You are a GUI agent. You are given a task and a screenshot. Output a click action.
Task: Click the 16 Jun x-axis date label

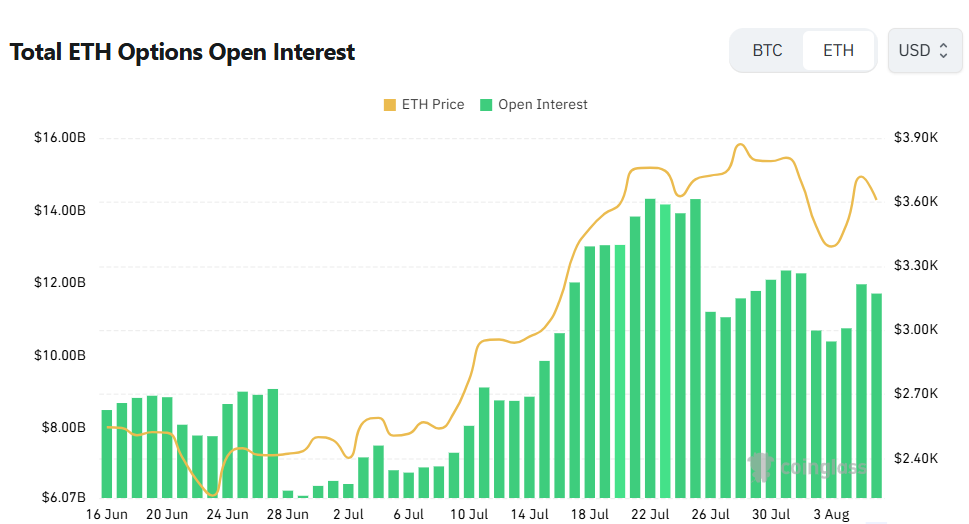[106, 514]
